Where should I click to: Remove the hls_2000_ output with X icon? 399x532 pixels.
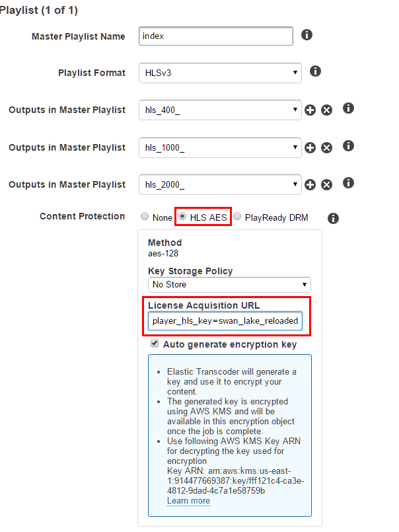327,184
